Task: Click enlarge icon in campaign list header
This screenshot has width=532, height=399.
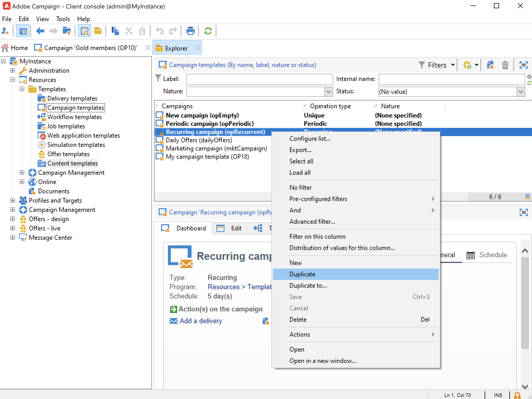Action: click(524, 65)
